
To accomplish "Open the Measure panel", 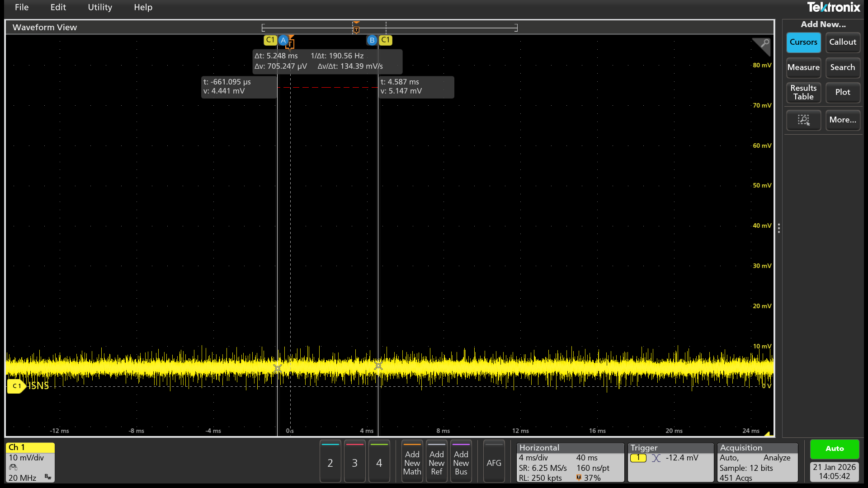I will click(x=803, y=67).
